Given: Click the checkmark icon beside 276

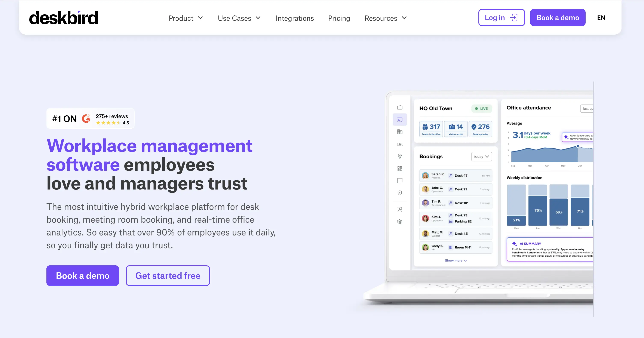Looking at the screenshot, I should point(474,127).
